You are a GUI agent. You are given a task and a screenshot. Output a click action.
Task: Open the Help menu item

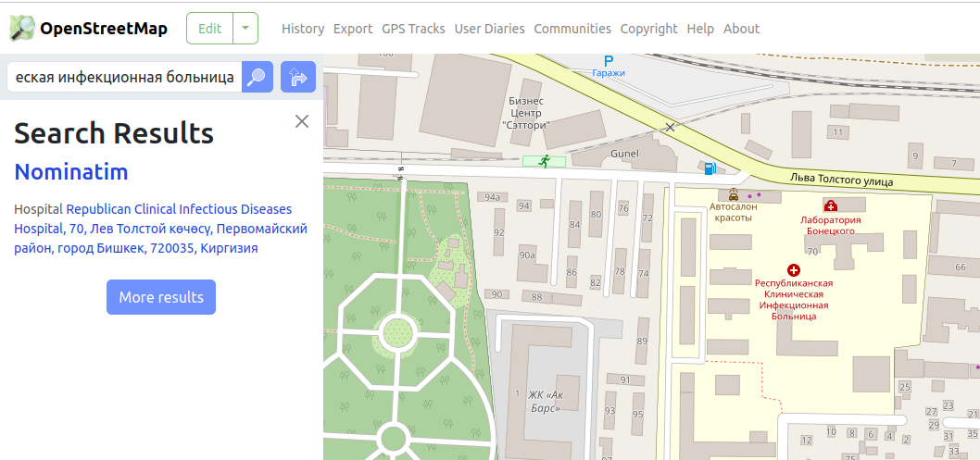tap(700, 29)
